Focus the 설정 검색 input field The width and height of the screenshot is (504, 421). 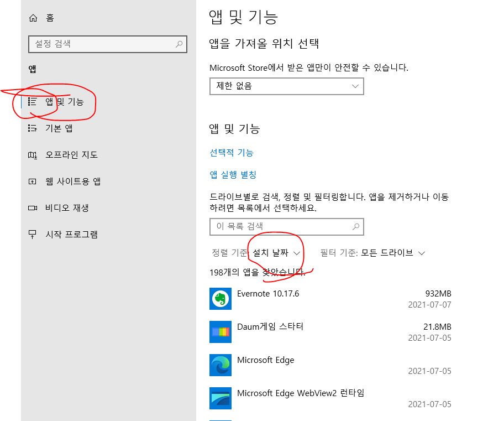click(x=108, y=44)
